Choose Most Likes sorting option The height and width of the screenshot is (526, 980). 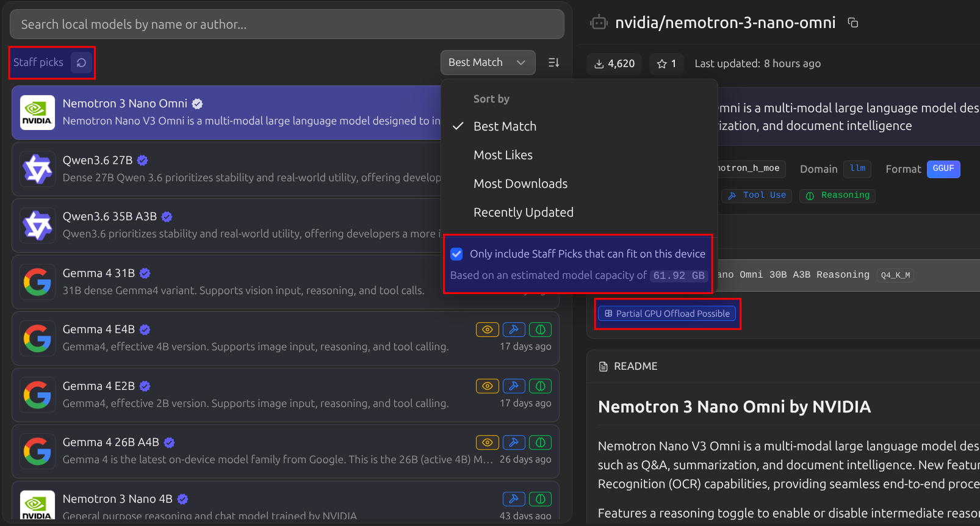503,155
